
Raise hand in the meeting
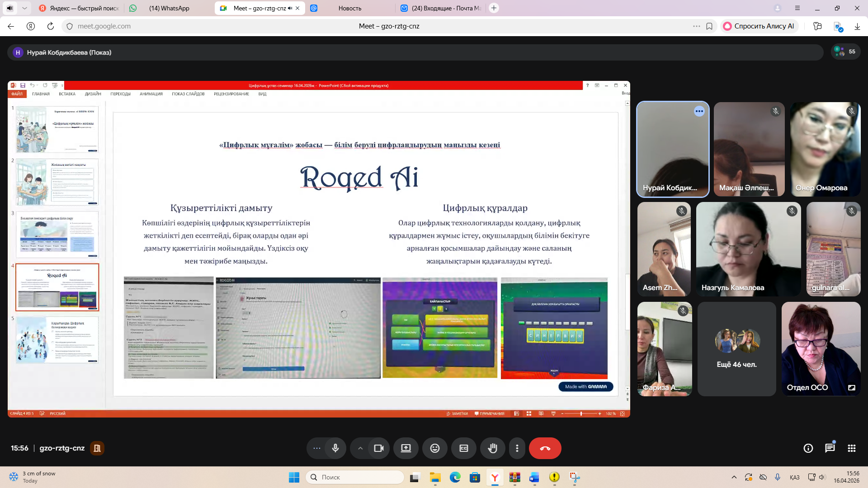[x=492, y=448]
